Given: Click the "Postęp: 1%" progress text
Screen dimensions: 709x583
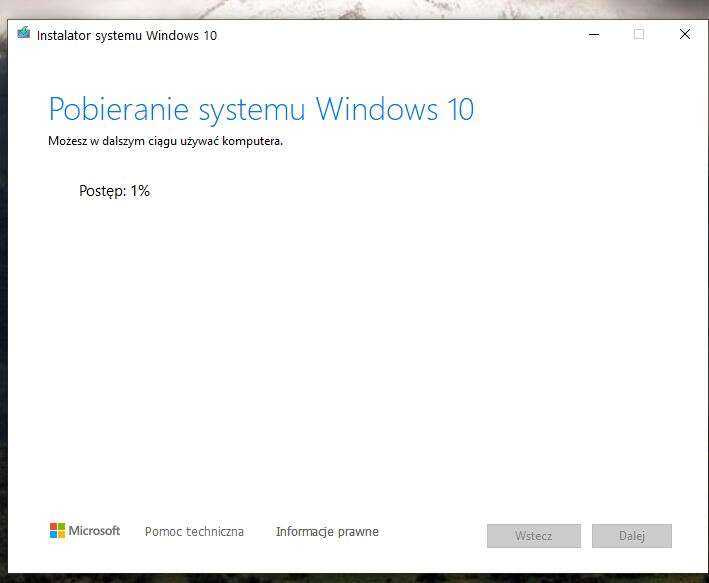Looking at the screenshot, I should coord(114,190).
